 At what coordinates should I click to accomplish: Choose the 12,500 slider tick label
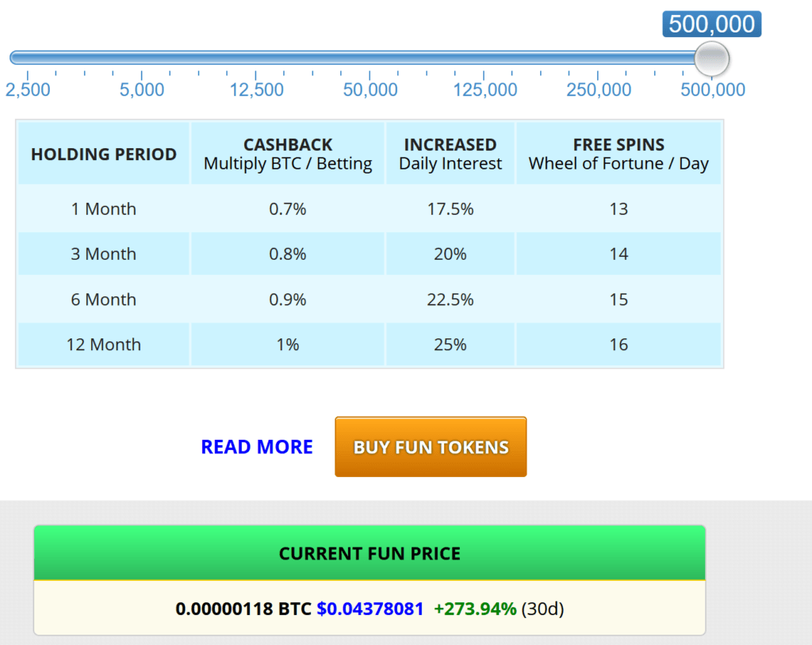pyautogui.click(x=256, y=90)
